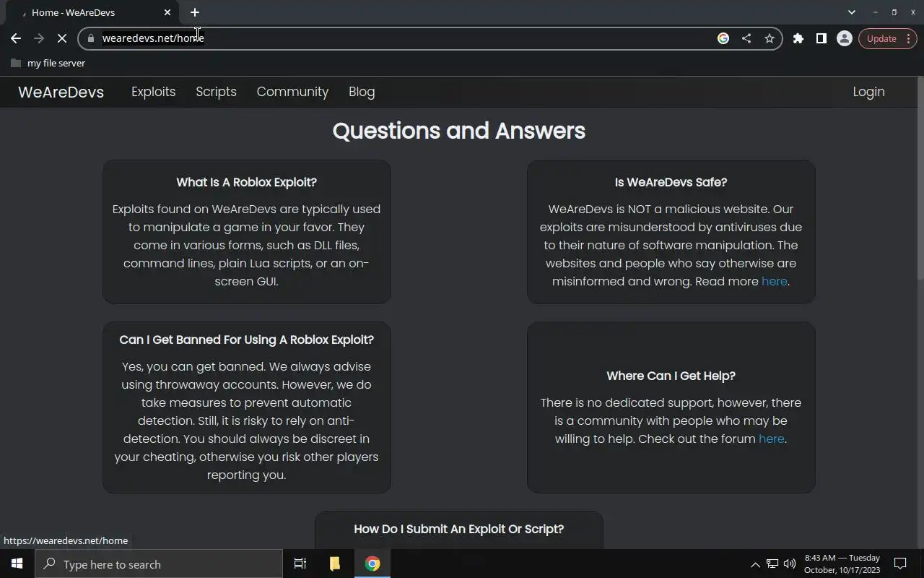
Task: Click the Chrome Update button
Action: (x=887, y=38)
